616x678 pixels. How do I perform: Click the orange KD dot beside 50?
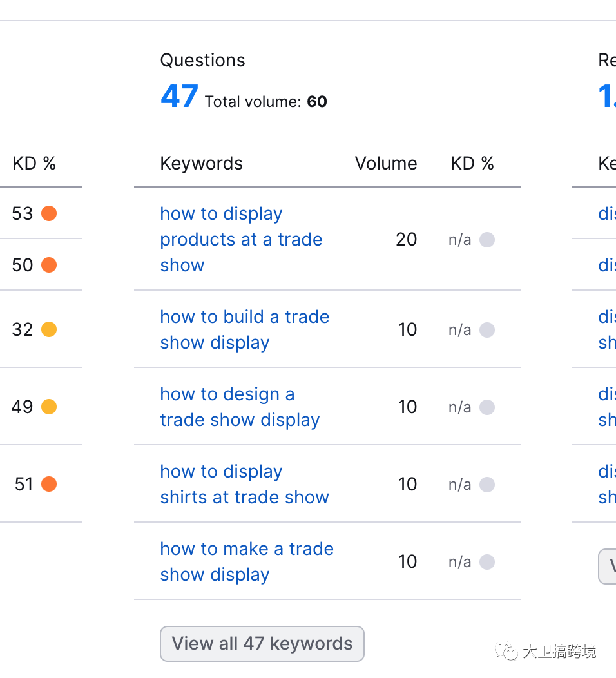pos(49,265)
